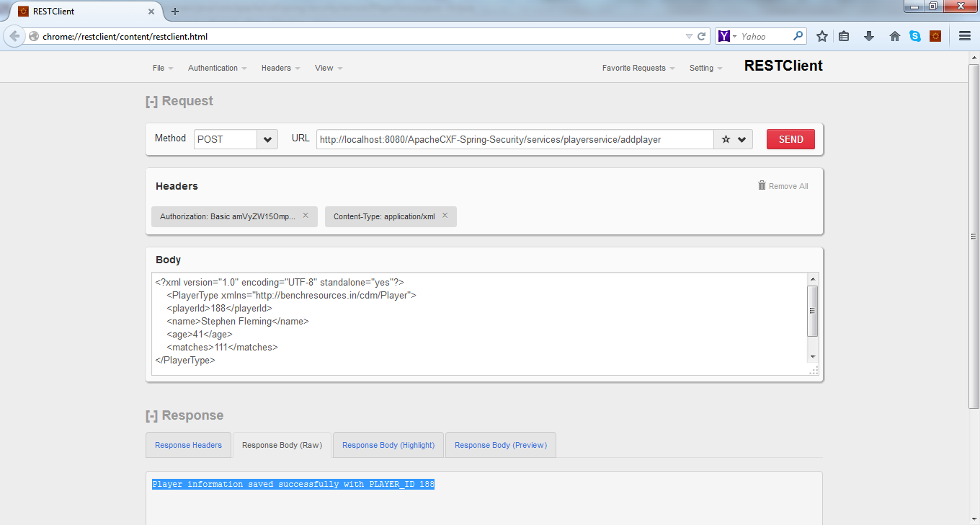
Task: Open the browser hamburger menu
Action: pyautogui.click(x=965, y=36)
